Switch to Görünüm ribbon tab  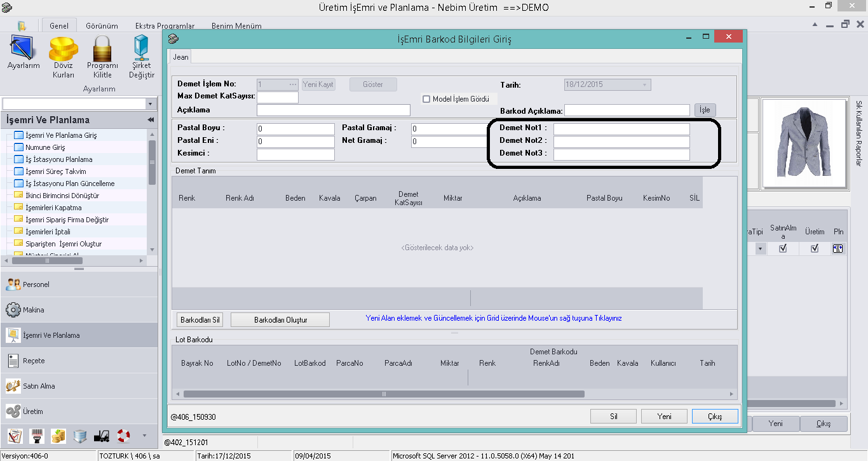point(102,26)
